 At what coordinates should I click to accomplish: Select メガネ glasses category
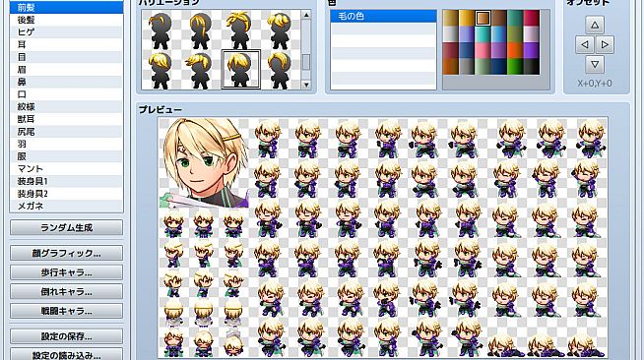pos(66,206)
